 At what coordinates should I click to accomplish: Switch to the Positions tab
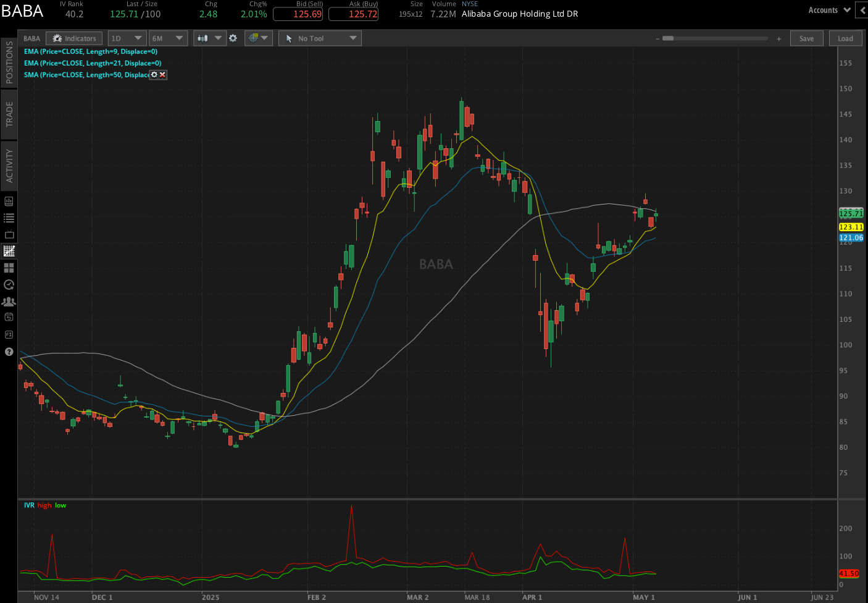9,62
